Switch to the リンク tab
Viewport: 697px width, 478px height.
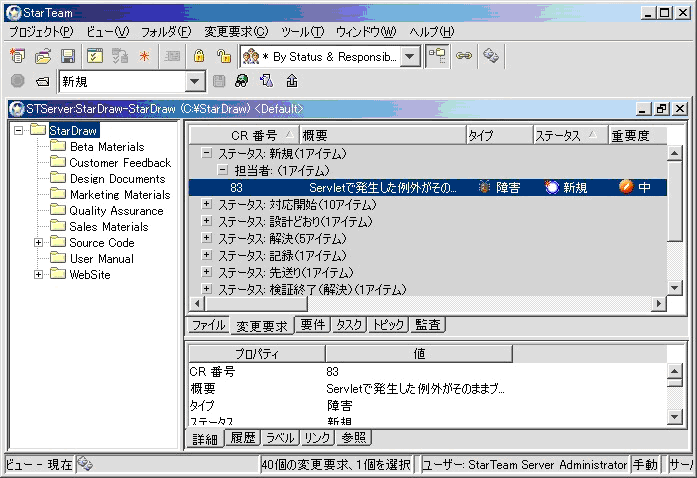coord(317,438)
